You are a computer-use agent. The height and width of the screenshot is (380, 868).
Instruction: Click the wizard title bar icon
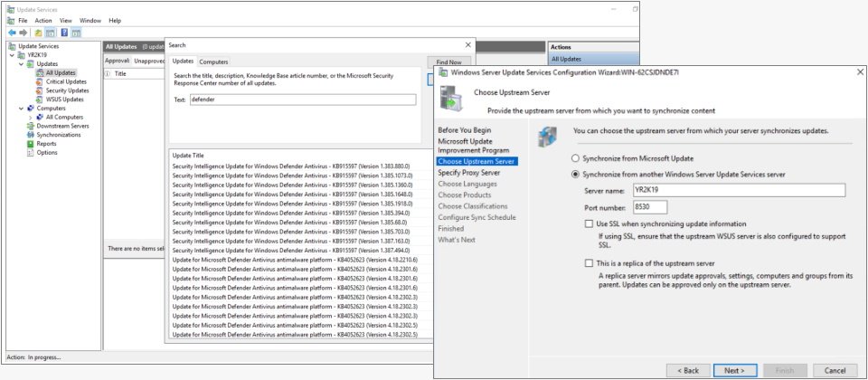pyautogui.click(x=443, y=72)
